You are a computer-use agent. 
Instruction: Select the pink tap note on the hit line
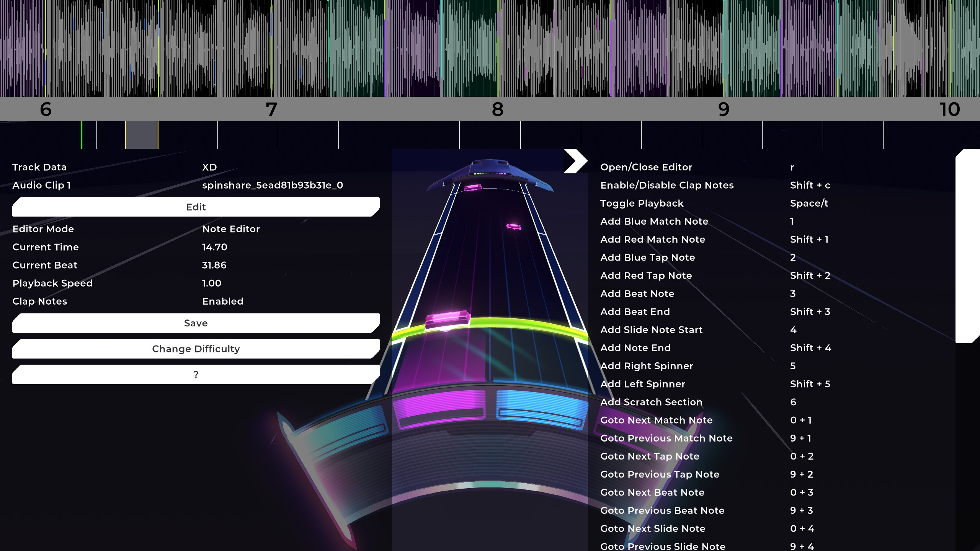point(447,318)
